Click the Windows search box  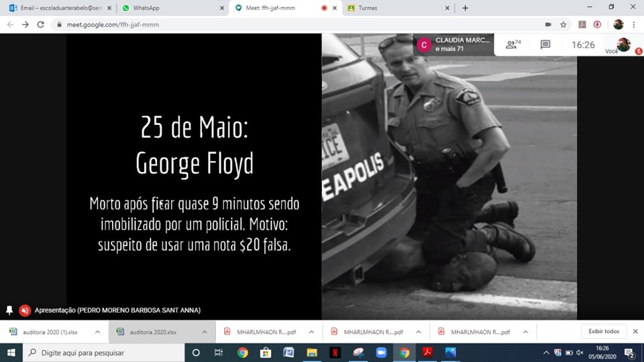tap(102, 353)
